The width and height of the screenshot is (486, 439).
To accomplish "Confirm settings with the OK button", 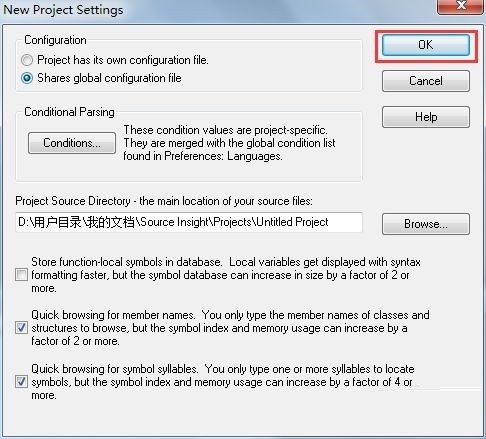I will click(x=426, y=45).
